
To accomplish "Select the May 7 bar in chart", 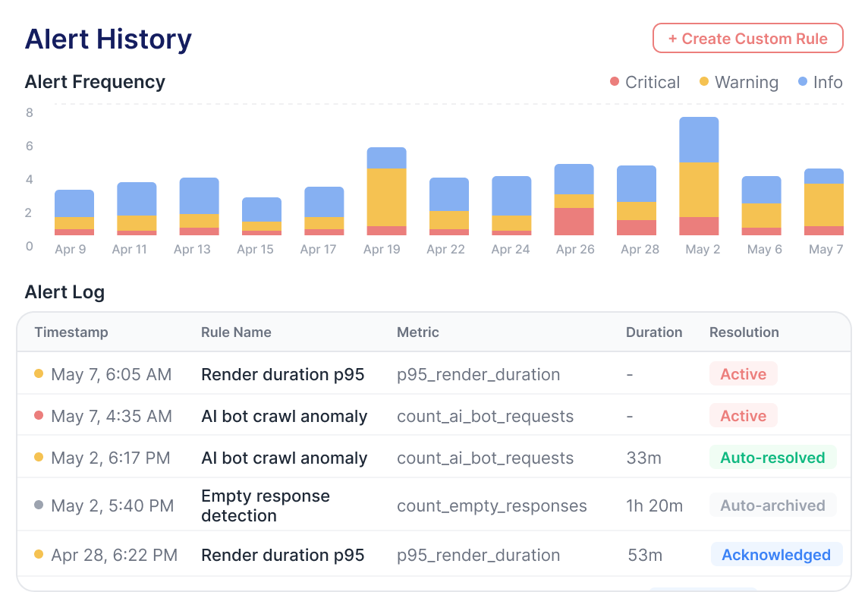I will click(824, 202).
